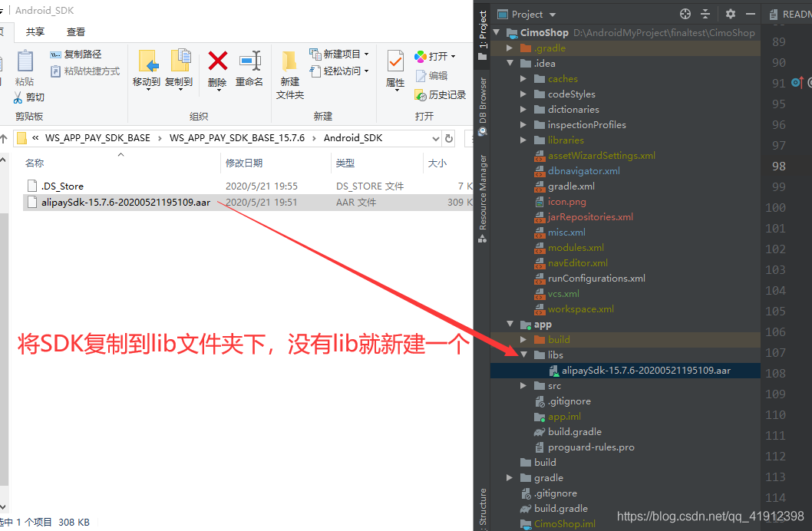Viewport: 812px width, 531px height.
Task: Expand the inspectionProfiles folder
Action: point(523,125)
